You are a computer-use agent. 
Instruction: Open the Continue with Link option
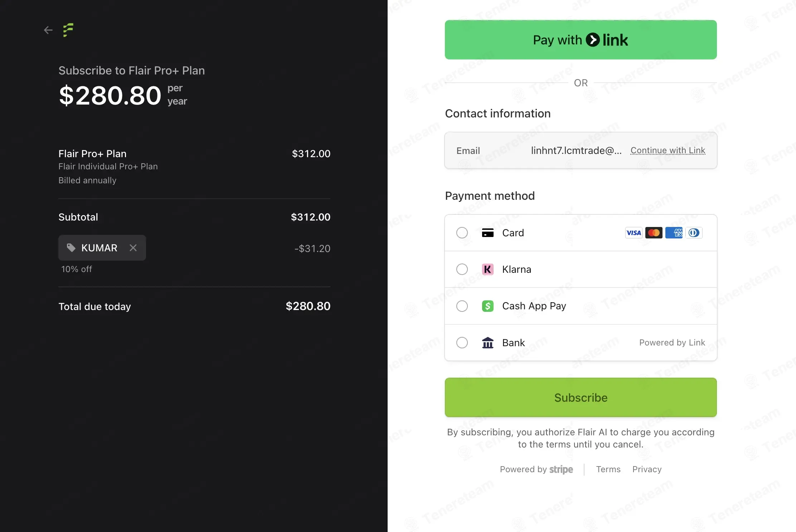(x=668, y=150)
